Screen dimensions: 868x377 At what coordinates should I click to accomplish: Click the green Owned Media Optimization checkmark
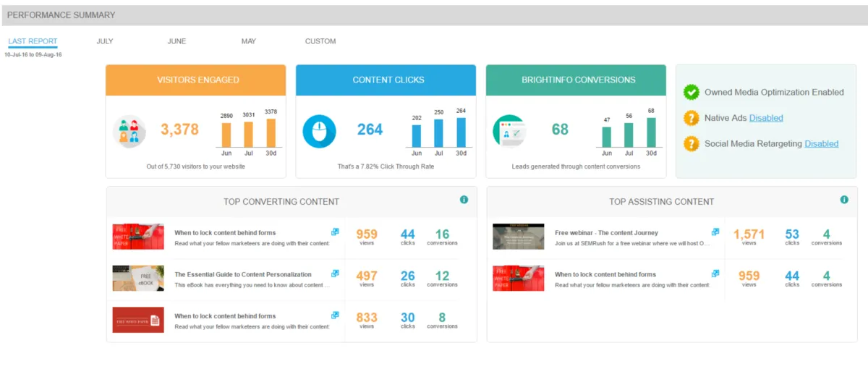pyautogui.click(x=692, y=92)
